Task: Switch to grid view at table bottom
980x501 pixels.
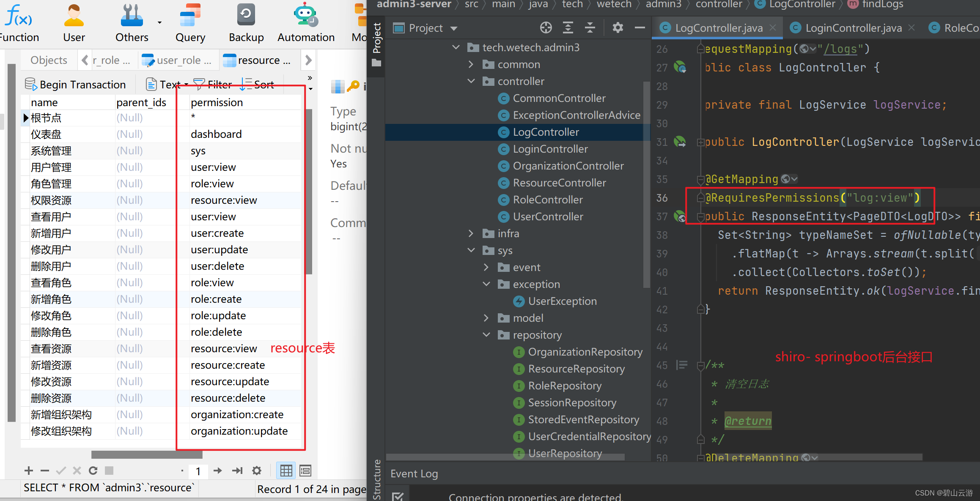Action: 286,471
